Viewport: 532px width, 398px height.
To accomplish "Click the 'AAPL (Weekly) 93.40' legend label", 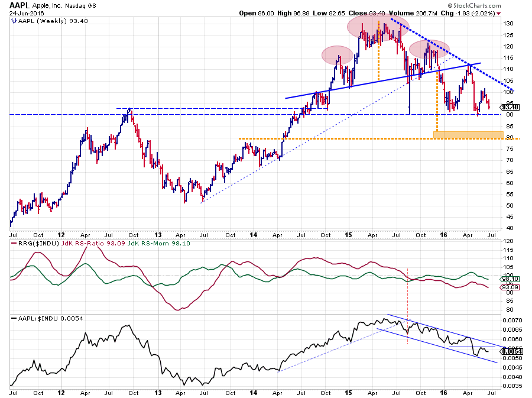I will (x=53, y=21).
